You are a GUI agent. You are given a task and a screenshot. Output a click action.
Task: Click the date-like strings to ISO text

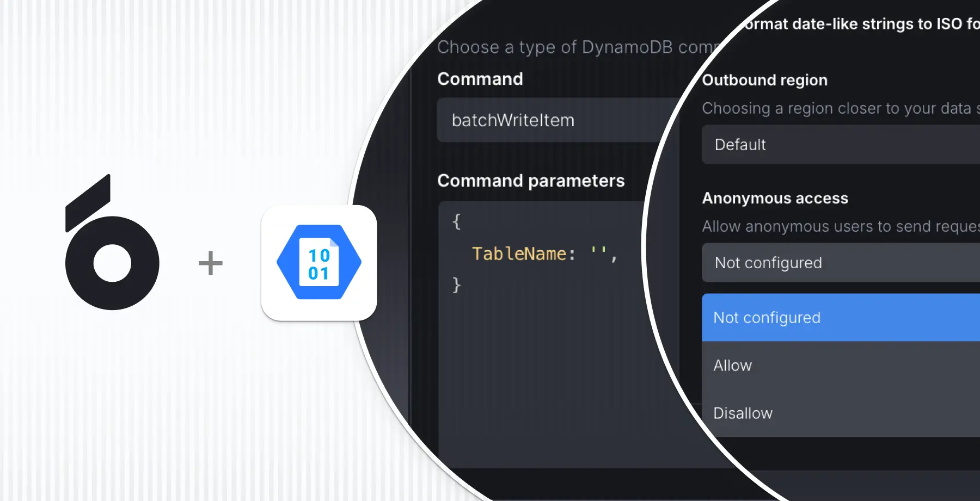click(x=861, y=24)
